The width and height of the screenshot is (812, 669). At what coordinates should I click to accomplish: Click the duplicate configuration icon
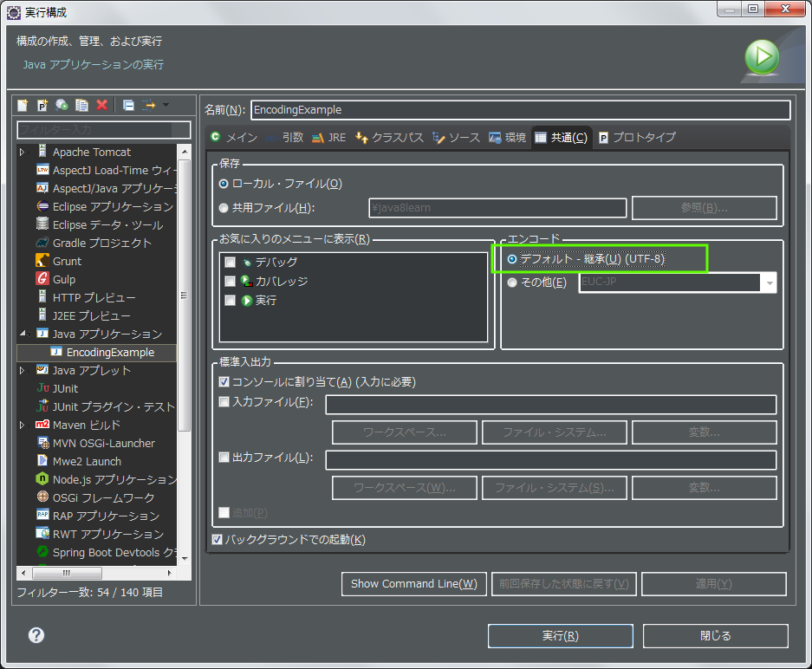pos(81,105)
